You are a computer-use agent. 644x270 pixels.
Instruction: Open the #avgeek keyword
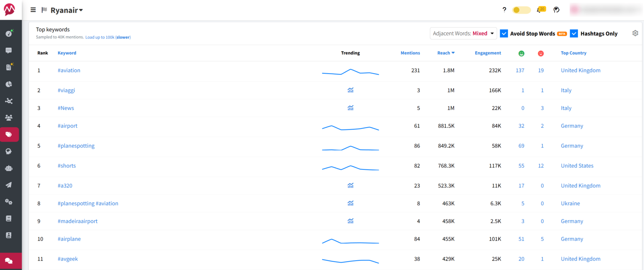(67, 259)
